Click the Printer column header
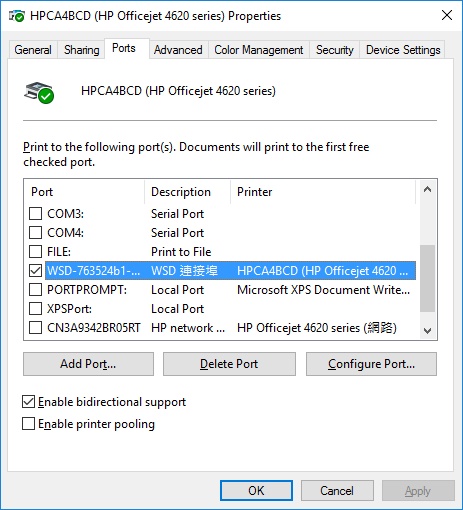The width and height of the screenshot is (463, 510). (323, 192)
